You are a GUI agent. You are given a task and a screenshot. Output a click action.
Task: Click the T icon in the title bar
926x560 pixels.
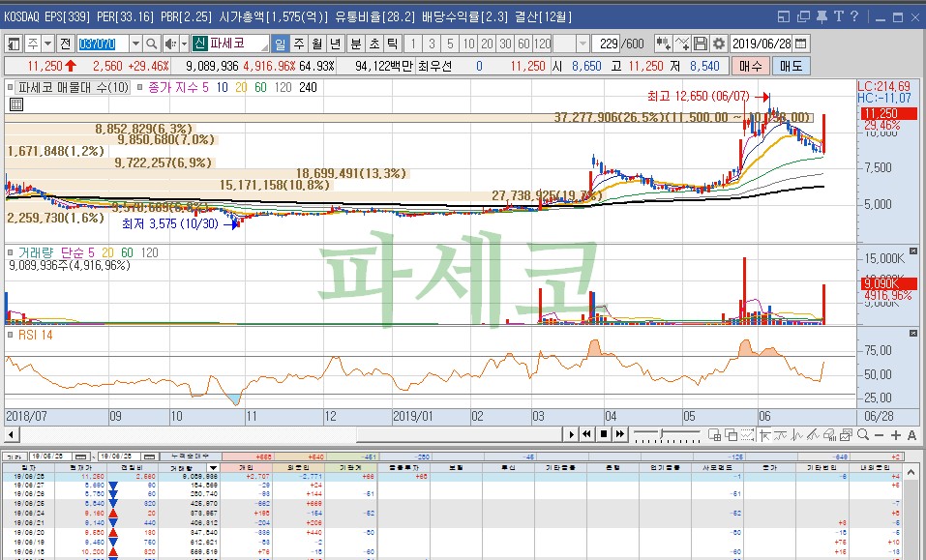(838, 16)
